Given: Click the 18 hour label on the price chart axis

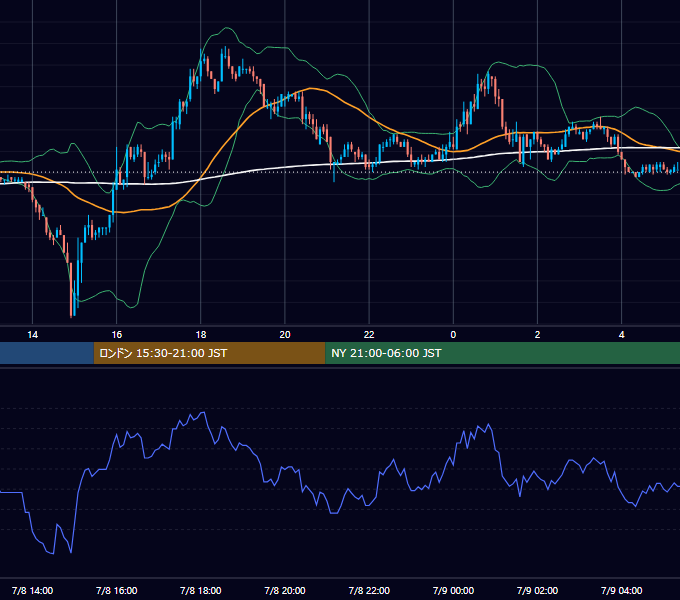Looking at the screenshot, I should tap(201, 335).
